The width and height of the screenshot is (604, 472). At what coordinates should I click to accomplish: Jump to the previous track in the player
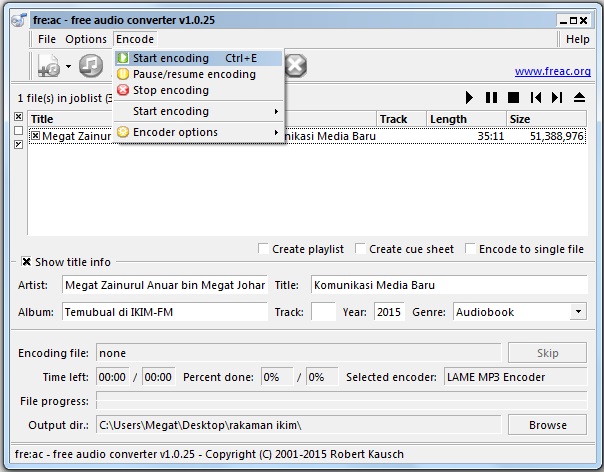pos(536,98)
